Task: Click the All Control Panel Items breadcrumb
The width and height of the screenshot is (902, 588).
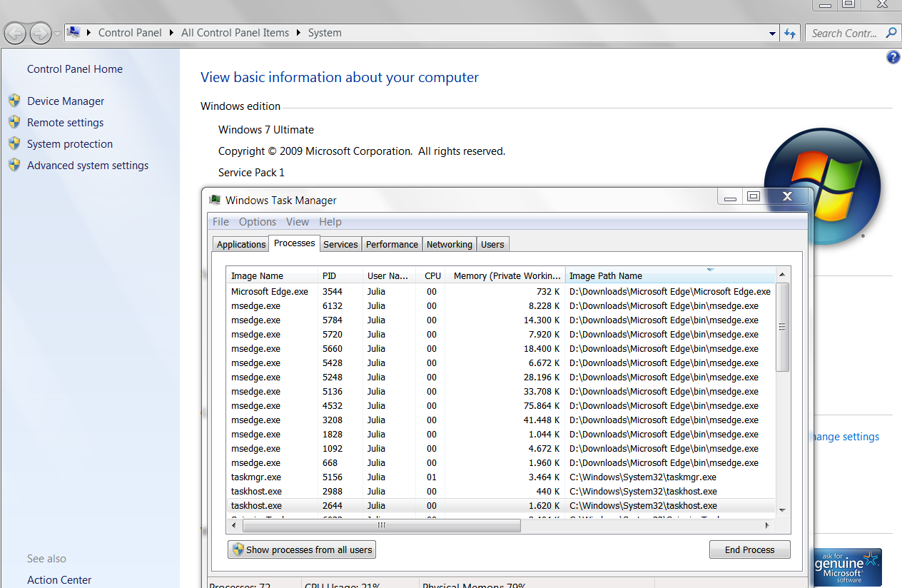Action: [x=235, y=33]
